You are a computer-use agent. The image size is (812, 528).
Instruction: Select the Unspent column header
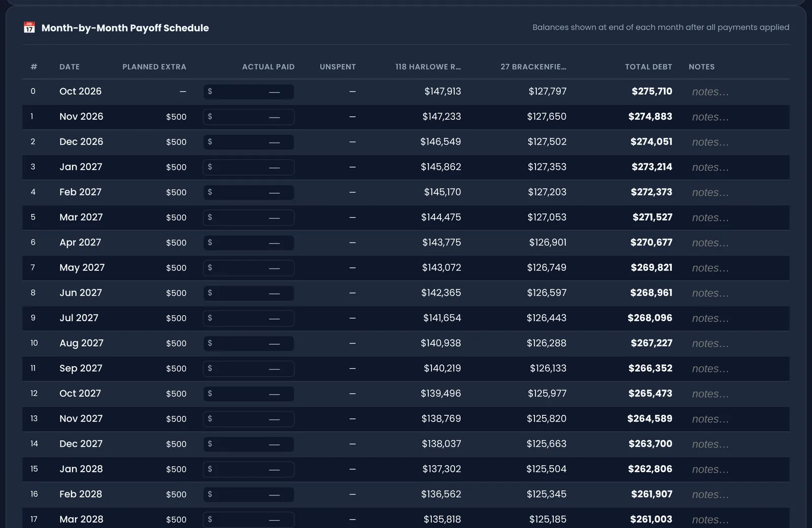pos(337,67)
